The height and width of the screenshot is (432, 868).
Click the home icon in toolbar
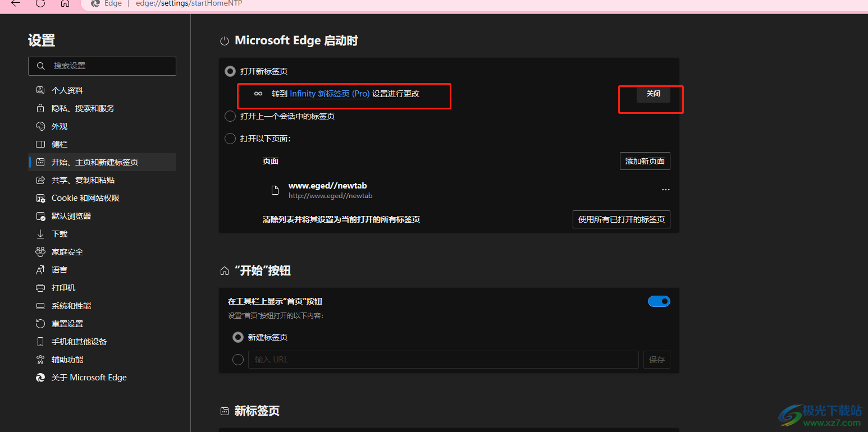tap(65, 3)
